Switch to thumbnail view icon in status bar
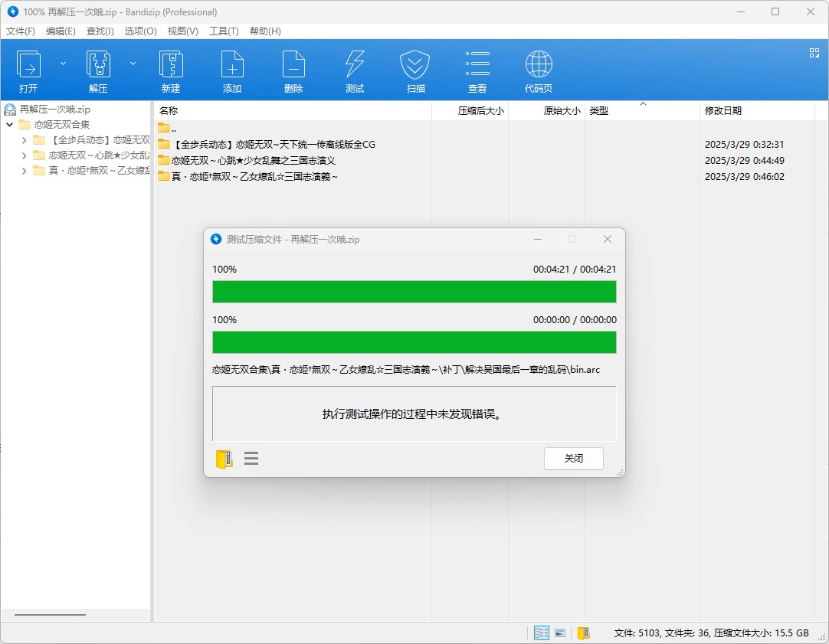This screenshot has height=644, width=829. 560,633
